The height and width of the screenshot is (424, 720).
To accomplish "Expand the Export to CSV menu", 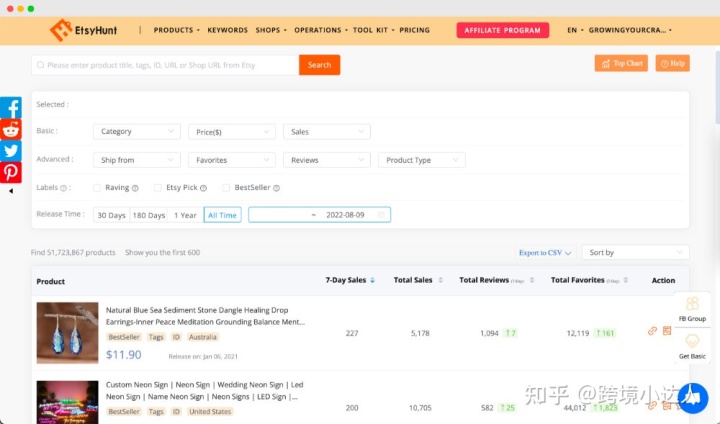I will [545, 253].
